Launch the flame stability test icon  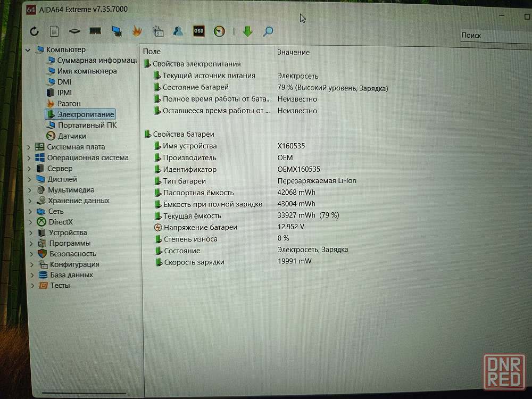[137, 31]
